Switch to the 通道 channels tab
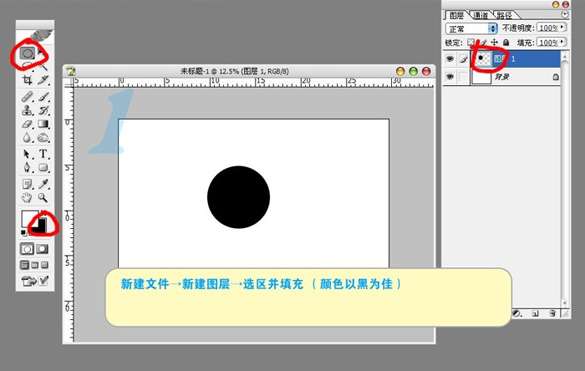Image resolution: width=585 pixels, height=371 pixels. coord(481,15)
